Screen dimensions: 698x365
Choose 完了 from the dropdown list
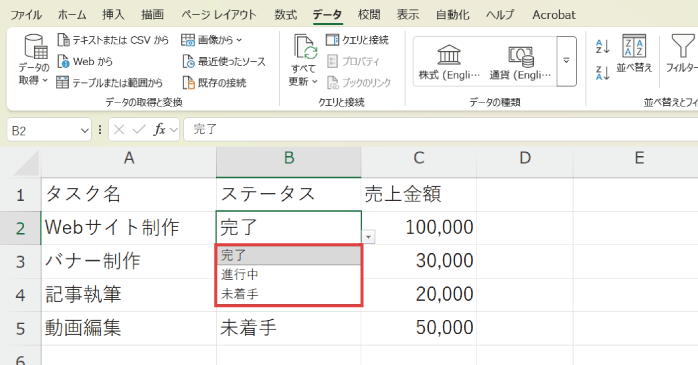pyautogui.click(x=289, y=256)
